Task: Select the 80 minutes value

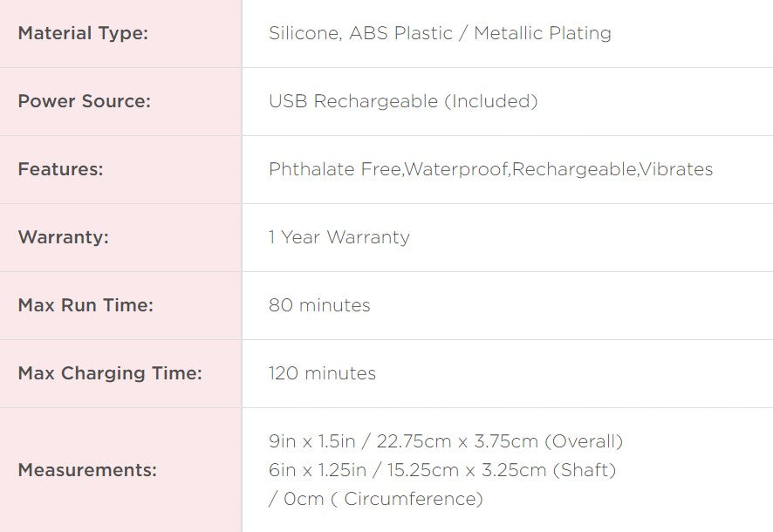Action: [x=319, y=305]
